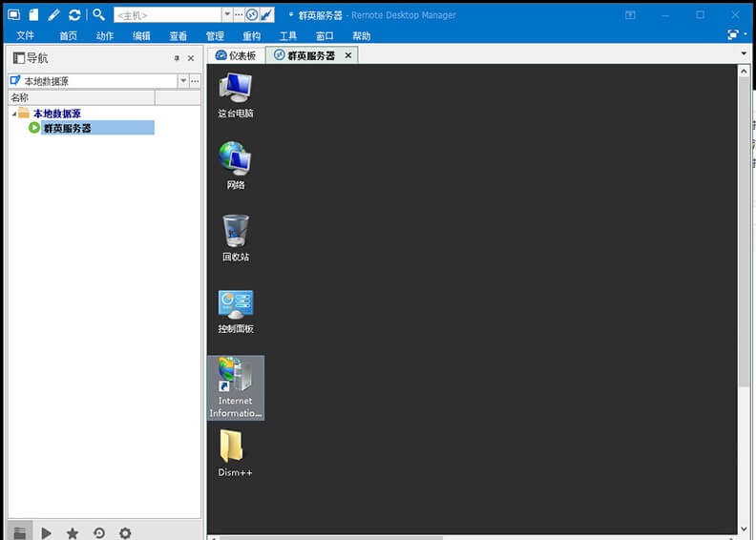The width and height of the screenshot is (756, 540).
Task: Click the host quick connect input field
Action: (168, 15)
